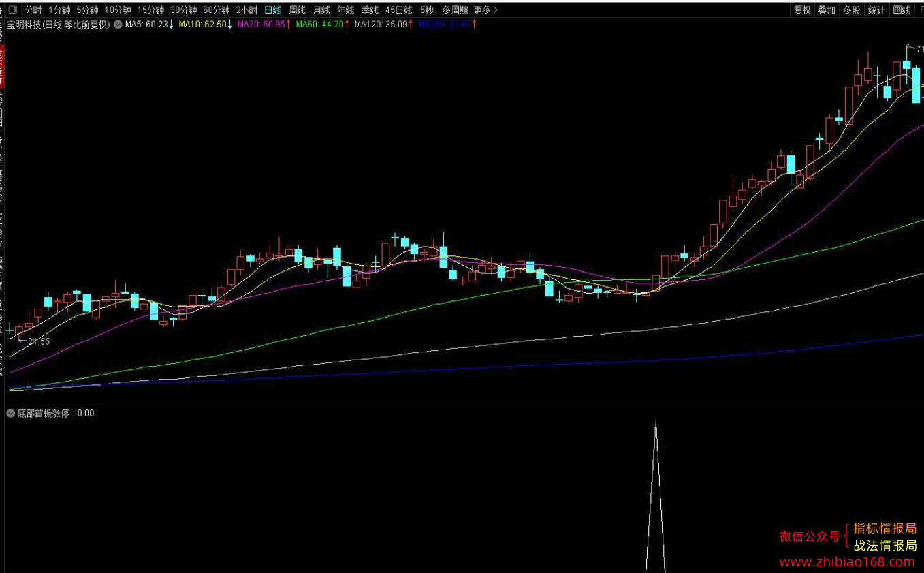Select the 10分钟 period

pos(117,10)
